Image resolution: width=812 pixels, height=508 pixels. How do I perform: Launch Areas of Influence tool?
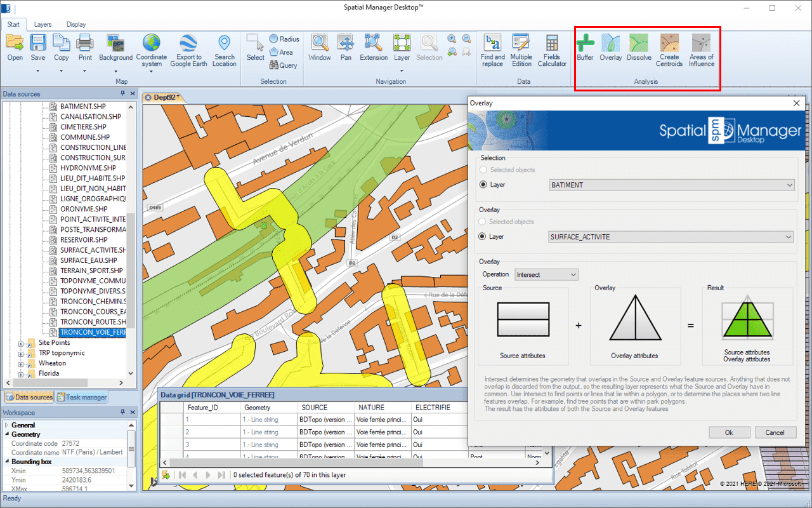pyautogui.click(x=701, y=49)
